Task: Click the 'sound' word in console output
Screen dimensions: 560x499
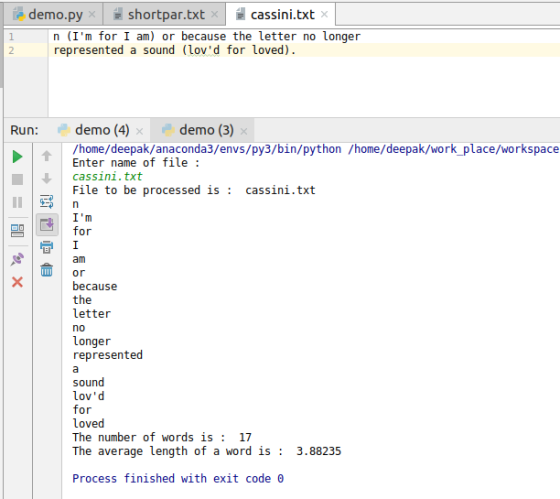Action: pyautogui.click(x=88, y=383)
